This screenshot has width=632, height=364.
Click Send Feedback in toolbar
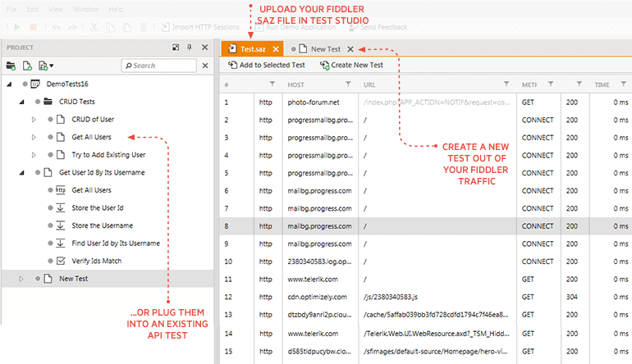(378, 27)
